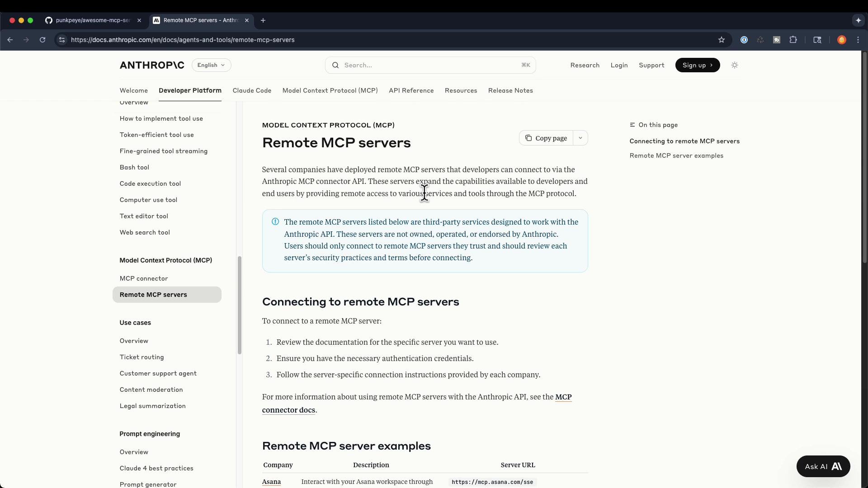Viewport: 868px width, 488px height.
Task: Open Model Context Protocol (MCP) nav tab
Action: tap(330, 90)
